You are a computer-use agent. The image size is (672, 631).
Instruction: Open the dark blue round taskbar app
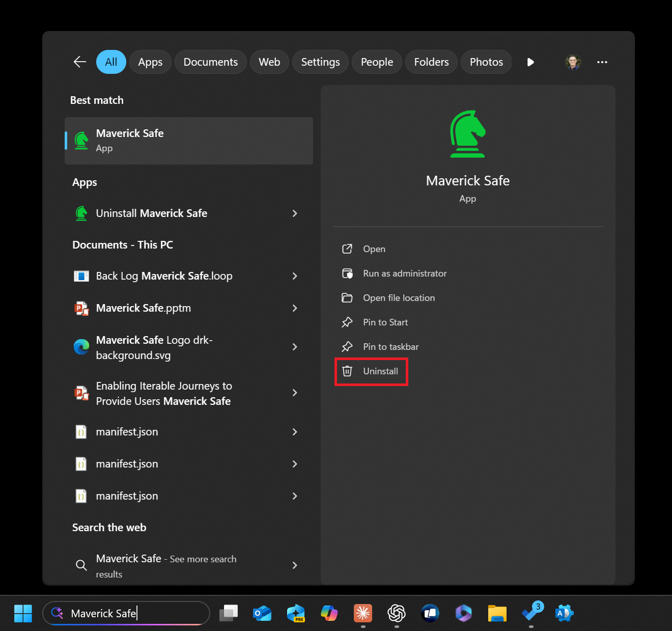[430, 613]
